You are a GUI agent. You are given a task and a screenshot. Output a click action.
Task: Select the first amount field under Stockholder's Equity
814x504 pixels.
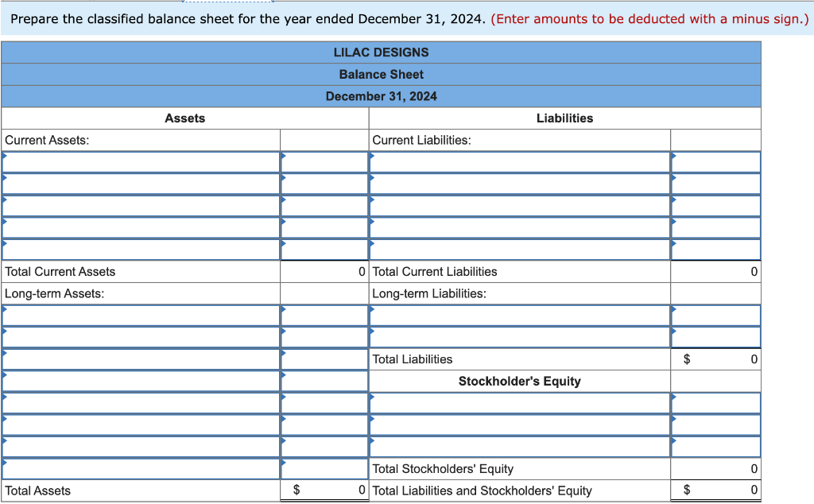coord(716,403)
